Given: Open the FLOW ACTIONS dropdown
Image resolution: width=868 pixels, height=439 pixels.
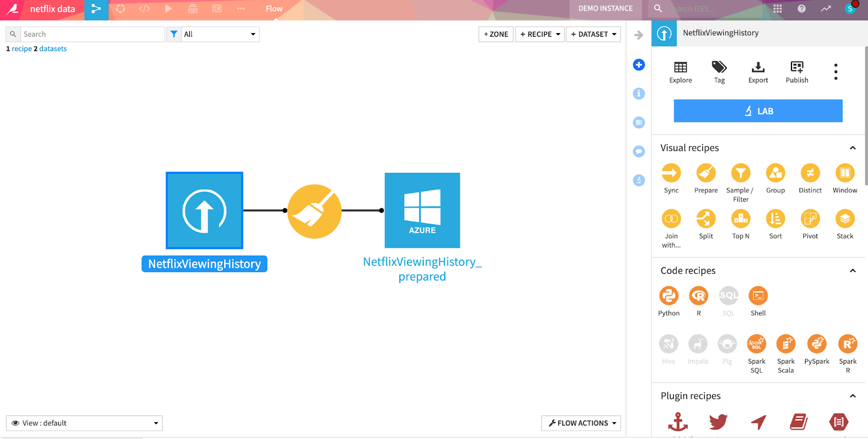Looking at the screenshot, I should click(581, 423).
